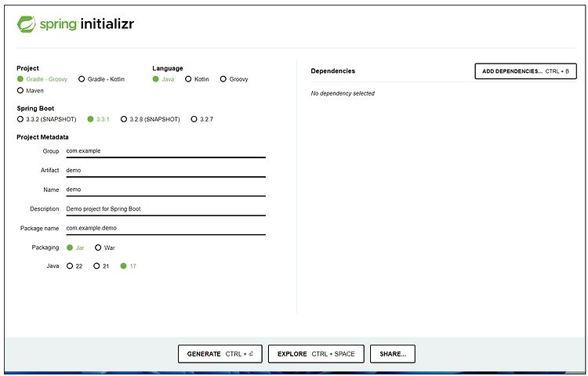588x376 pixels.
Task: Select Spring Boot 3.3.2 (SNAPSHOT)
Action: click(x=46, y=119)
